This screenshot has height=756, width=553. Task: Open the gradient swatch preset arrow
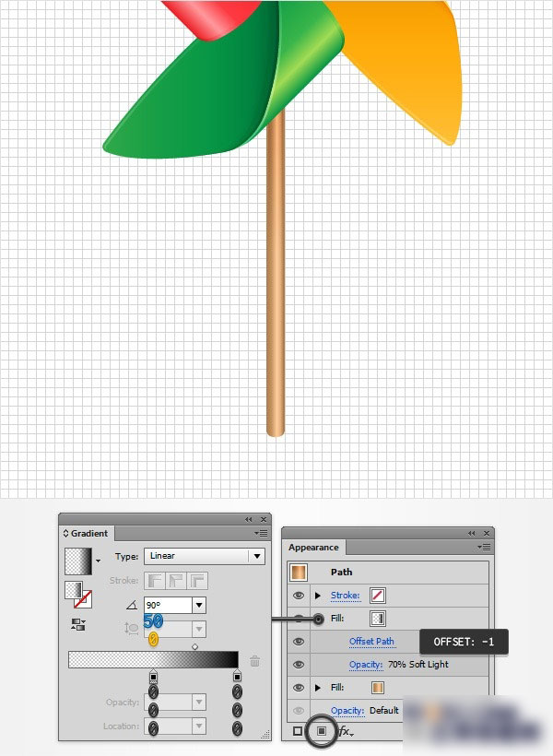pyautogui.click(x=99, y=561)
